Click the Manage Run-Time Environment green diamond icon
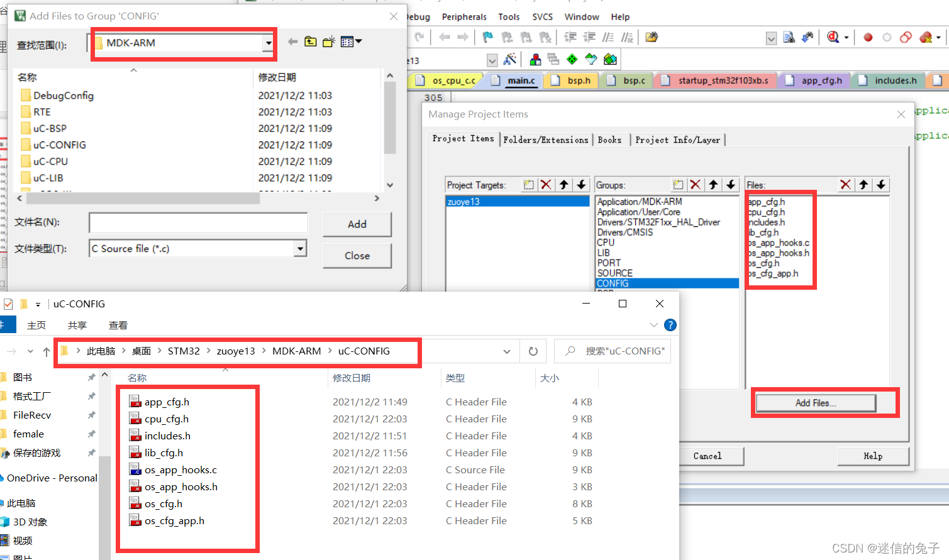Screen dimensions: 949x560 click(572, 59)
